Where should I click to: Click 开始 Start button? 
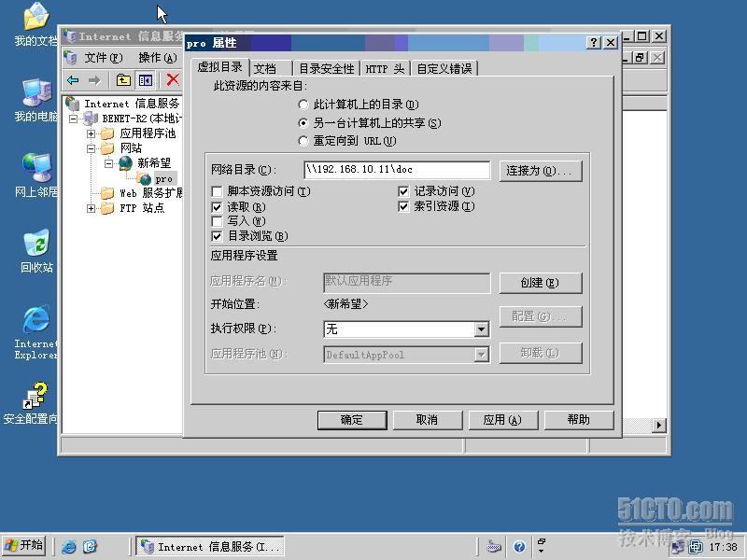[24, 546]
